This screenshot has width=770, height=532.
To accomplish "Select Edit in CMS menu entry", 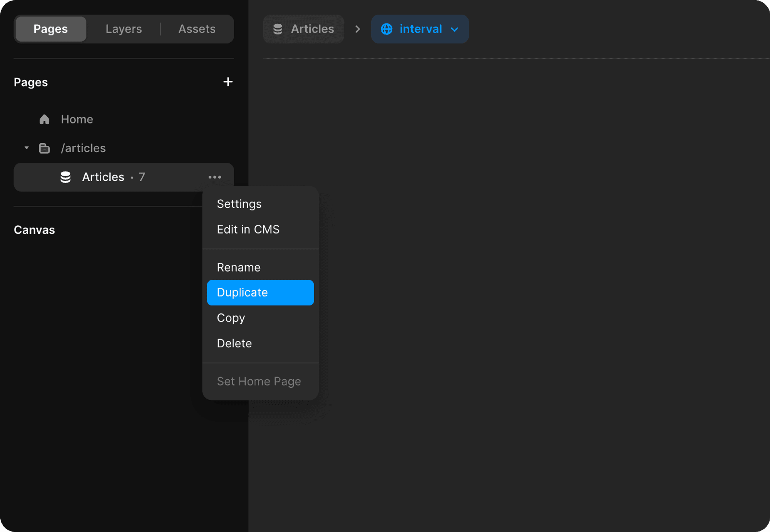I will pyautogui.click(x=248, y=229).
